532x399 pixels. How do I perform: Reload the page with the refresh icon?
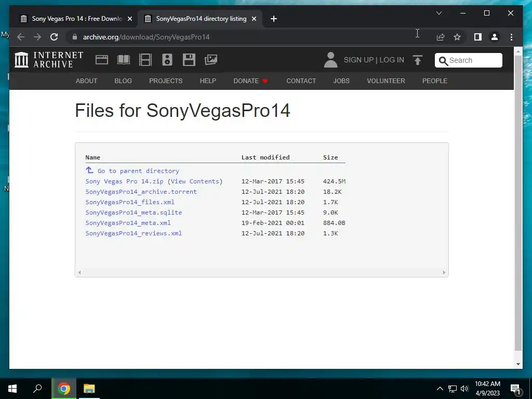coord(54,37)
